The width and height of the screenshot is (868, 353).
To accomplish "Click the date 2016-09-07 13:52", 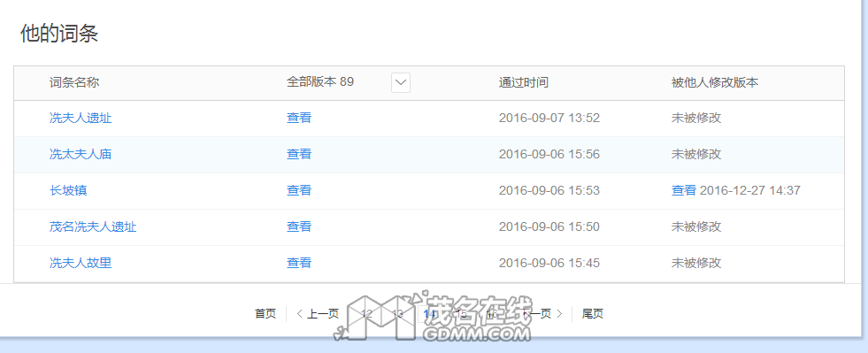I will [x=549, y=118].
